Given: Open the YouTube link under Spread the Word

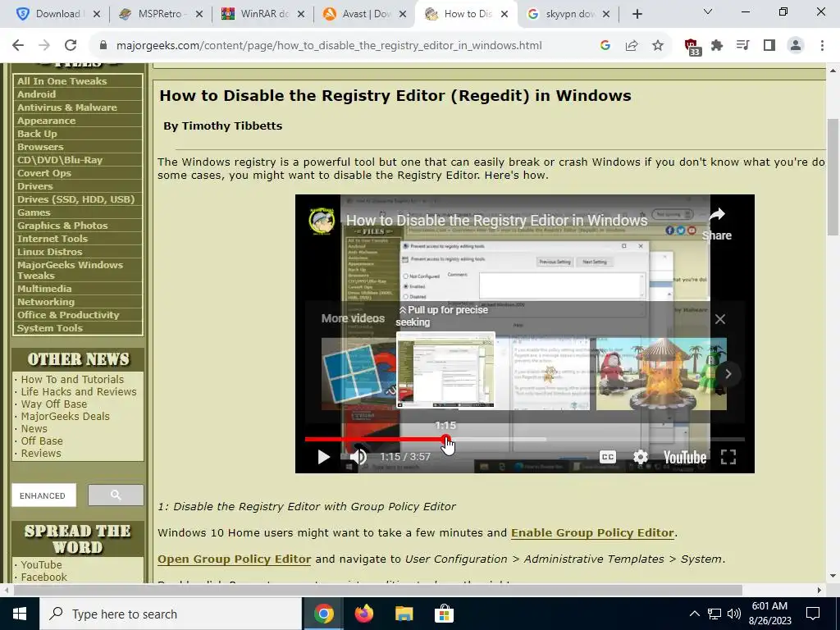Looking at the screenshot, I should pos(41,564).
